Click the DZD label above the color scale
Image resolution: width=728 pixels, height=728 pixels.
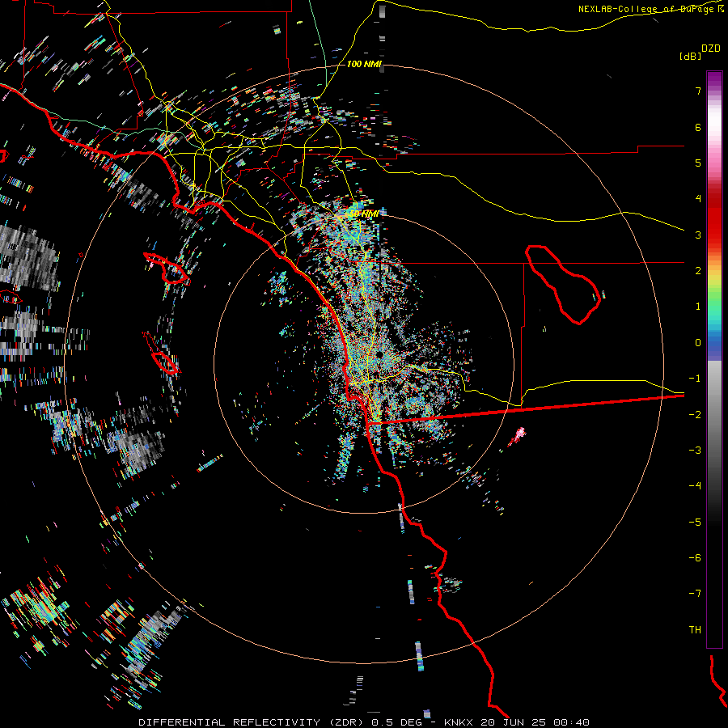(x=711, y=49)
